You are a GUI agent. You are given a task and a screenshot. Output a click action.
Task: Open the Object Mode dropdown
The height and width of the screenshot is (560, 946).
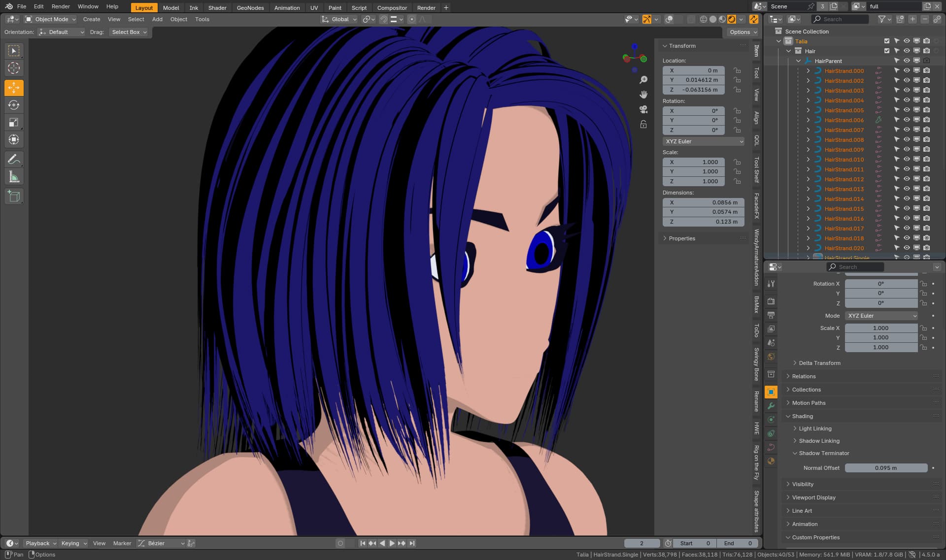click(50, 19)
